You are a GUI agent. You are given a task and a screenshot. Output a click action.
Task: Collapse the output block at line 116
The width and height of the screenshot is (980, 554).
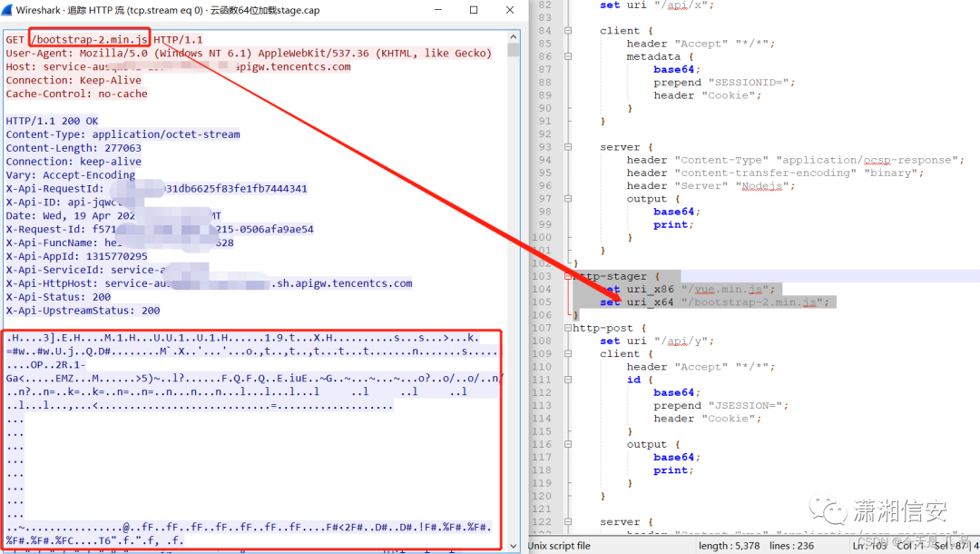(568, 445)
